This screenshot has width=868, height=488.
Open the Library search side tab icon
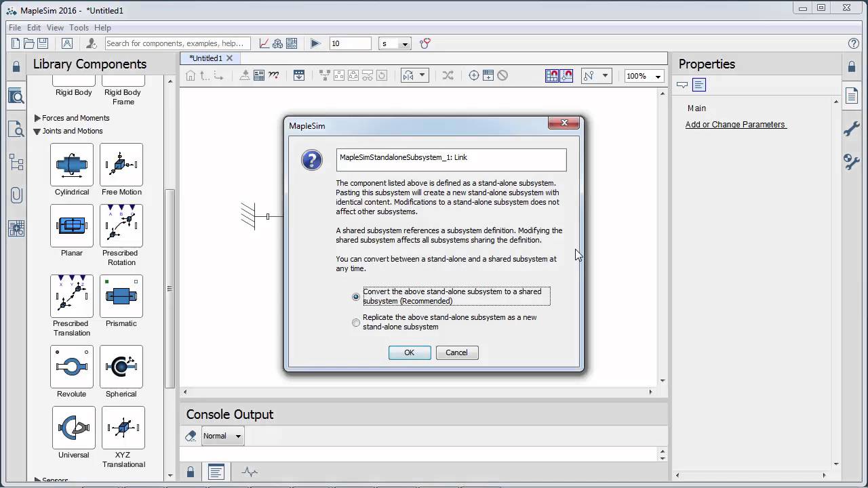click(x=16, y=96)
